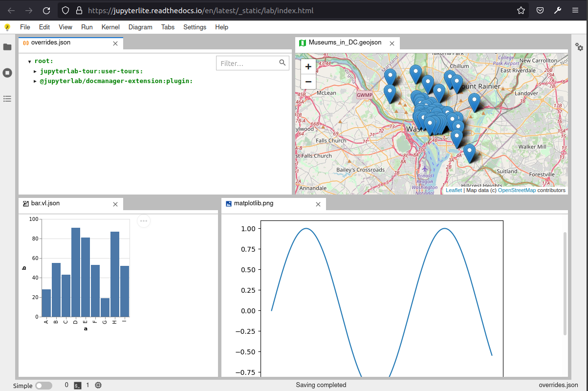Toggle Simple interface mode switch
Screen dimensions: 588x391
[x=44, y=386]
